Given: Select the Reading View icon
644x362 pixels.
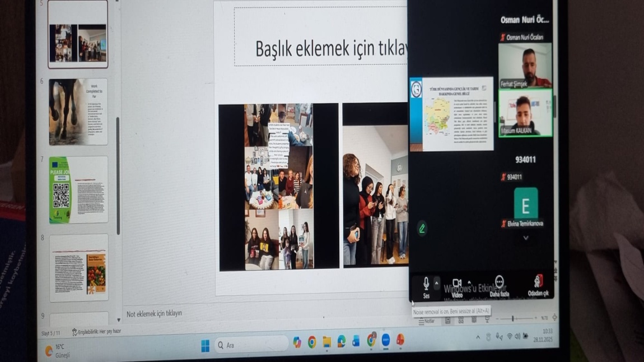Looking at the screenshot, I should click(x=473, y=320).
